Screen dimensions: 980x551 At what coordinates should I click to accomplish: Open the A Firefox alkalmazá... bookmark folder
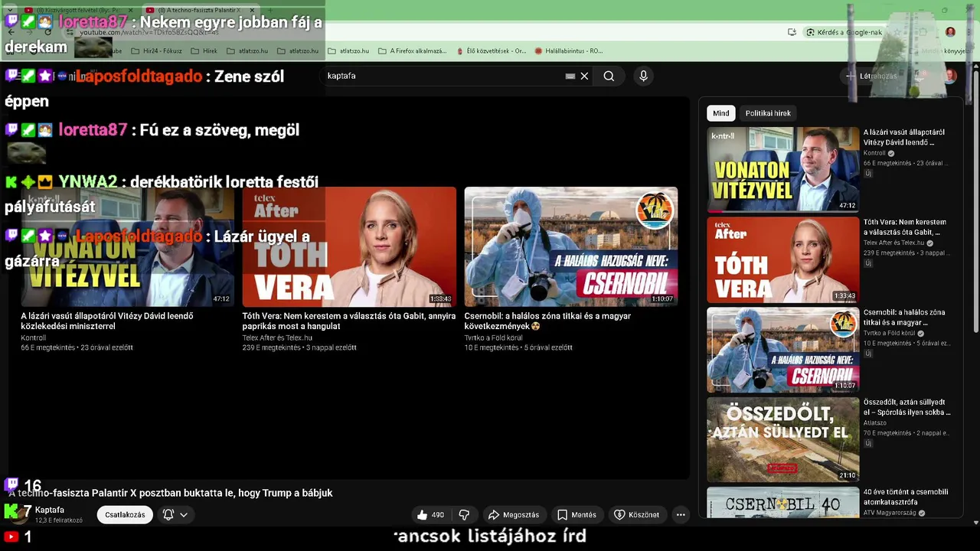click(412, 51)
